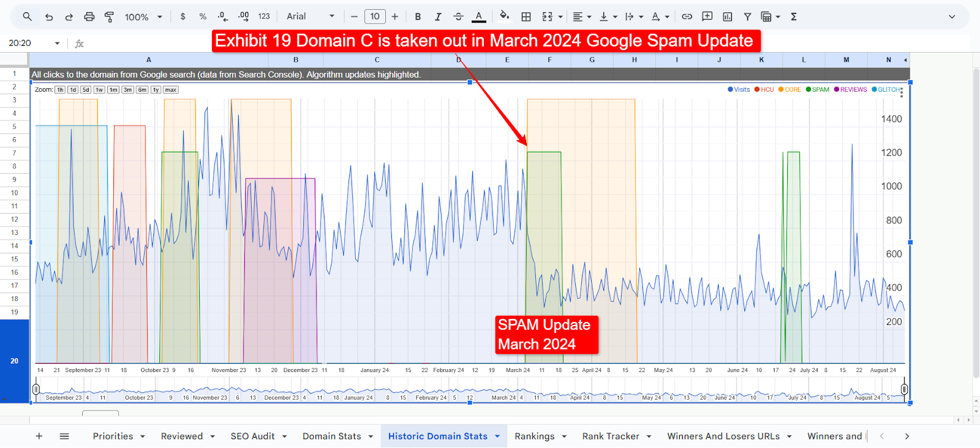
Task: Switch to the Priorities sheet tab
Action: click(x=113, y=436)
